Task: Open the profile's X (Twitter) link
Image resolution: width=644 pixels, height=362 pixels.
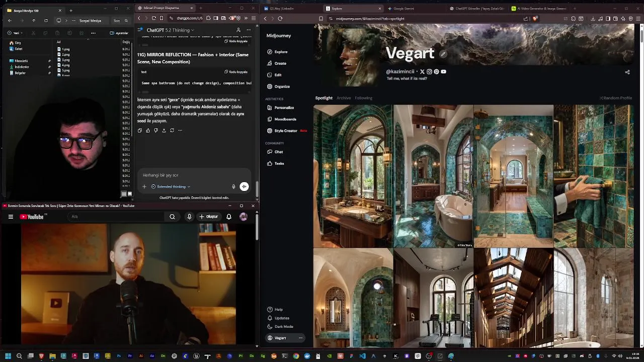Action: pyautogui.click(x=422, y=72)
